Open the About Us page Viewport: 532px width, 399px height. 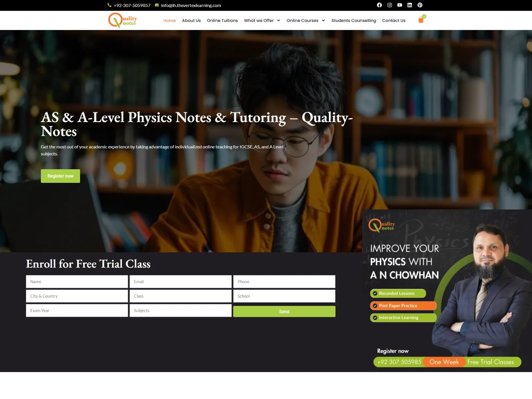tap(191, 21)
